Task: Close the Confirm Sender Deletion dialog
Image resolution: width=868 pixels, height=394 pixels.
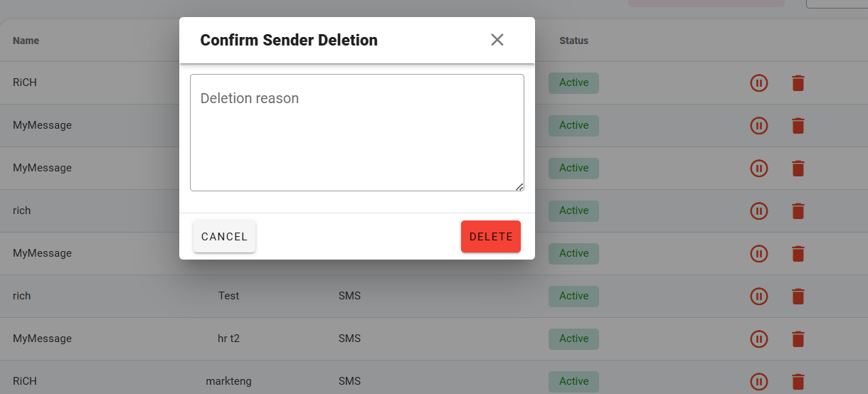Action: click(x=497, y=40)
